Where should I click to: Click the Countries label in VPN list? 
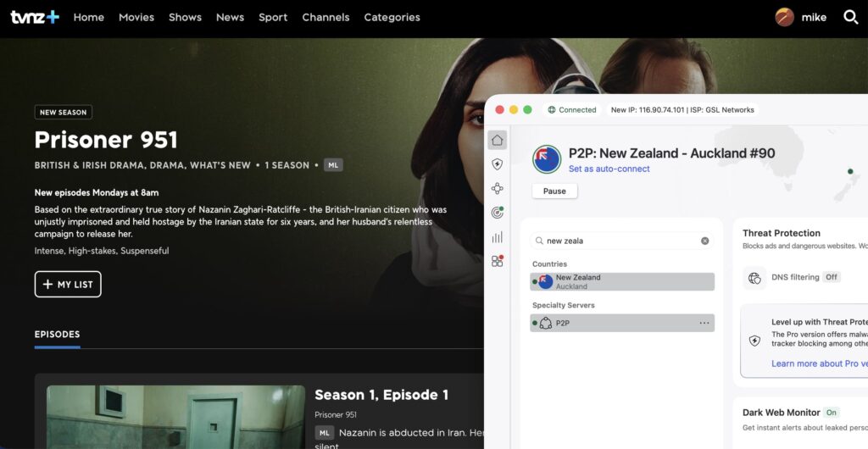coord(549,264)
